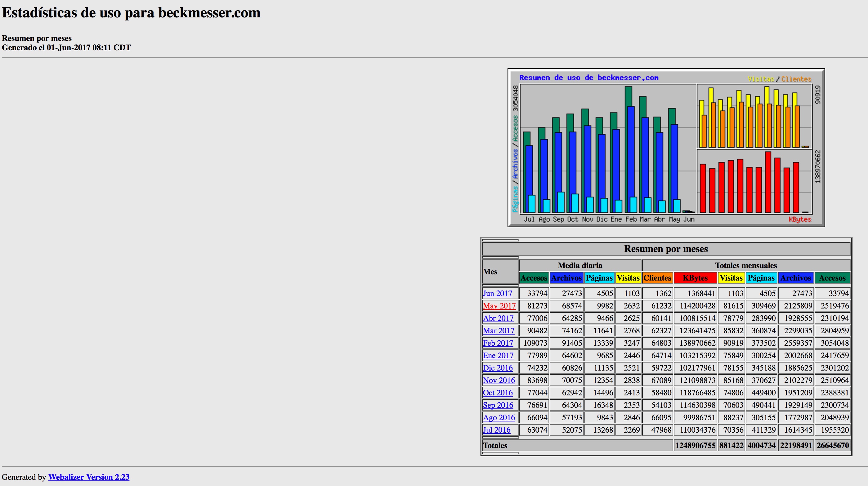The image size is (868, 486).
Task: Open the Jun 2017 monthly report link
Action: coord(497,294)
